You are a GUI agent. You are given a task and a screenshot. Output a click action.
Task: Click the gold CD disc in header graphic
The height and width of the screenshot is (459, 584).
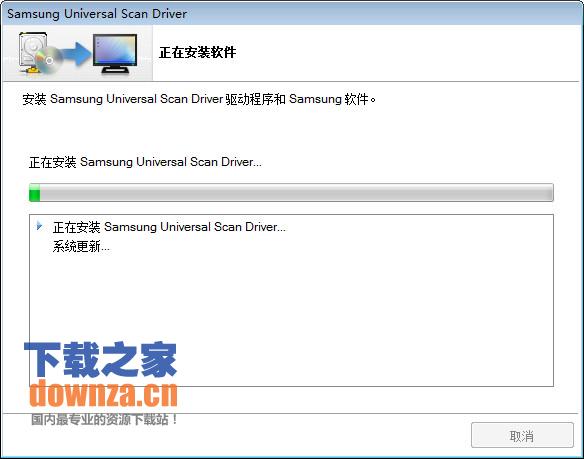(49, 60)
